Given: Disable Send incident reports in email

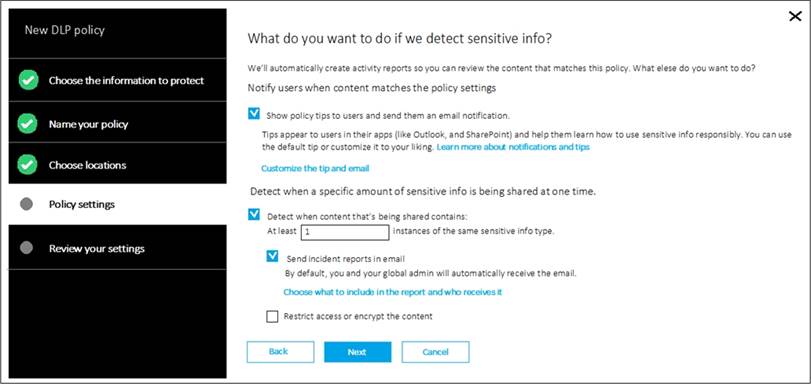Looking at the screenshot, I should coord(273,256).
